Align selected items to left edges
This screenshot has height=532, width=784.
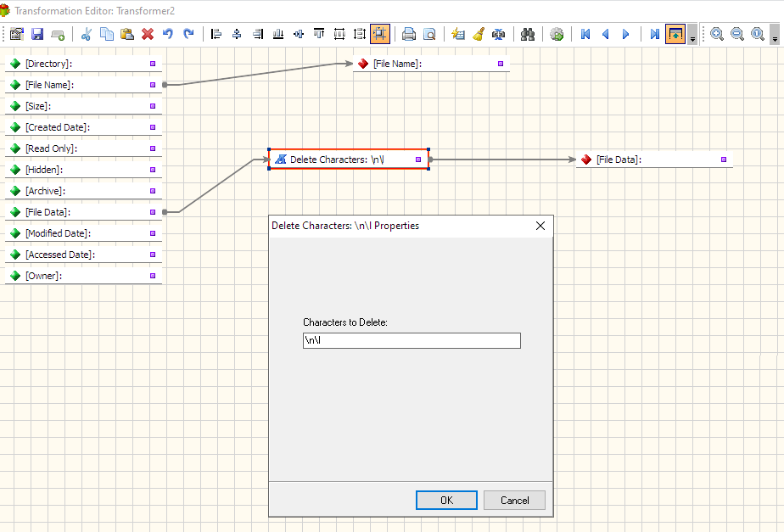216,34
